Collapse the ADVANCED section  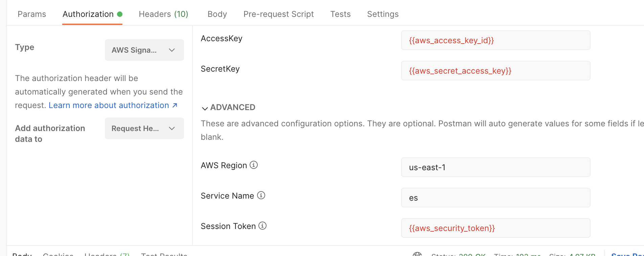point(228,107)
